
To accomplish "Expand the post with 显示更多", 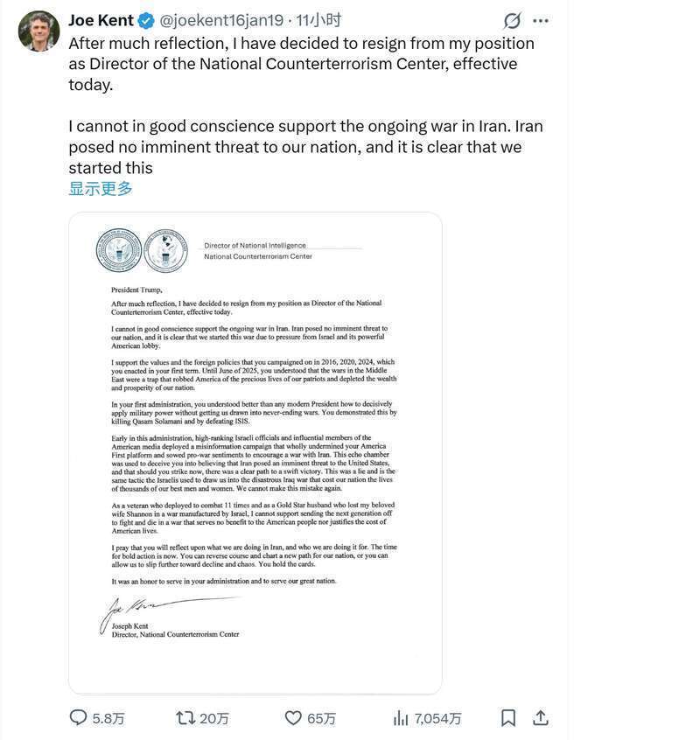I will pos(101,189).
